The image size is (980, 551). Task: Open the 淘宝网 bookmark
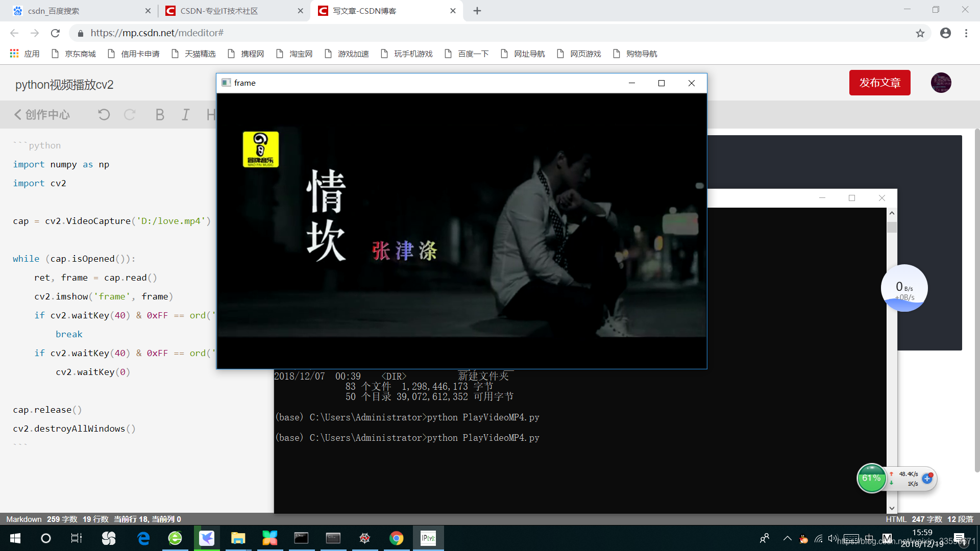(295, 54)
